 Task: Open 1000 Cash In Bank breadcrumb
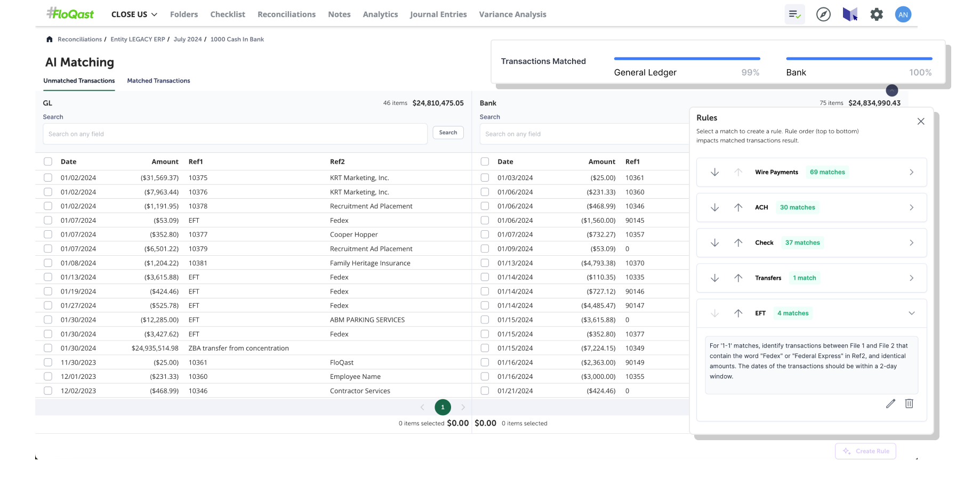237,39
